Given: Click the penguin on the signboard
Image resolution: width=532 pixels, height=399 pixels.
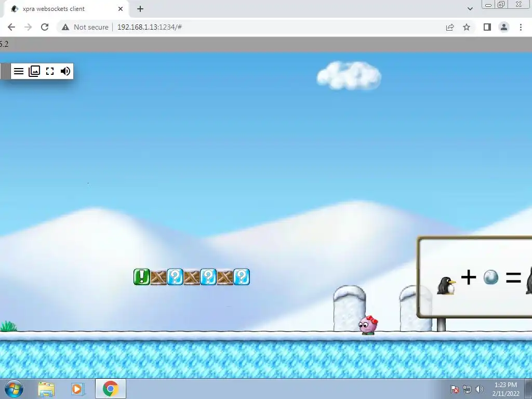Looking at the screenshot, I should 446,286.
